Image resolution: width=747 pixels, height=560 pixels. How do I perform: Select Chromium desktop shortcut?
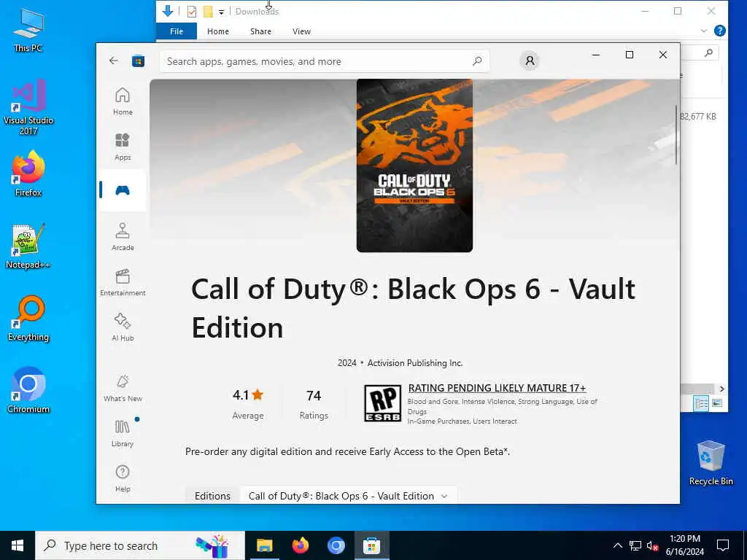[28, 391]
